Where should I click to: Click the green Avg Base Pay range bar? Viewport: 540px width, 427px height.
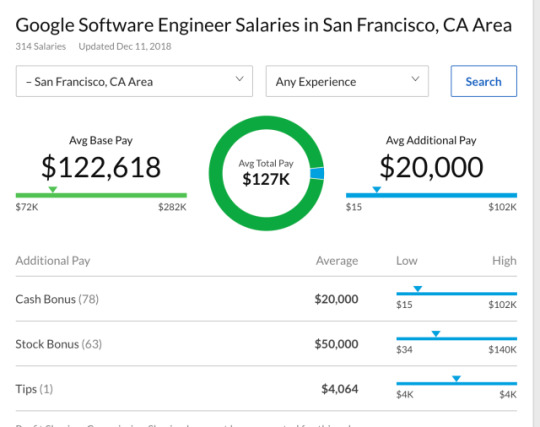pos(101,195)
